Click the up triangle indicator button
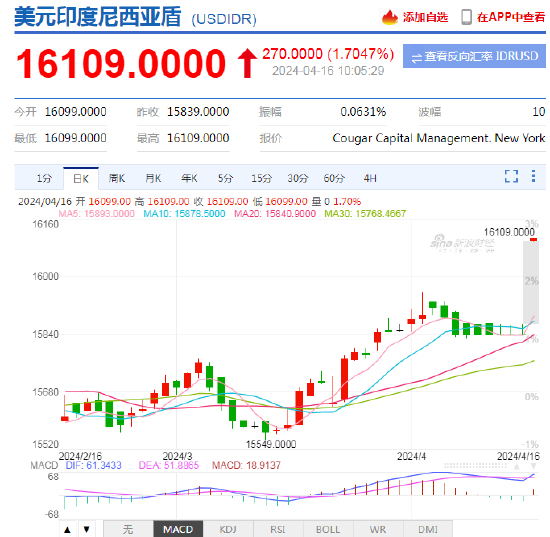This screenshot has height=537, width=550. point(68,530)
